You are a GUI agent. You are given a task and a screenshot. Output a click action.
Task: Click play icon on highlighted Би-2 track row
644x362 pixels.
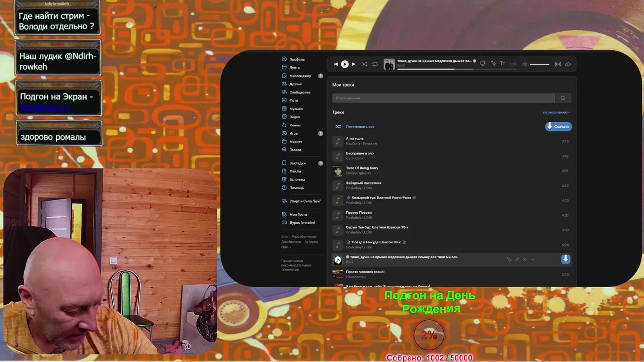pyautogui.click(x=338, y=260)
